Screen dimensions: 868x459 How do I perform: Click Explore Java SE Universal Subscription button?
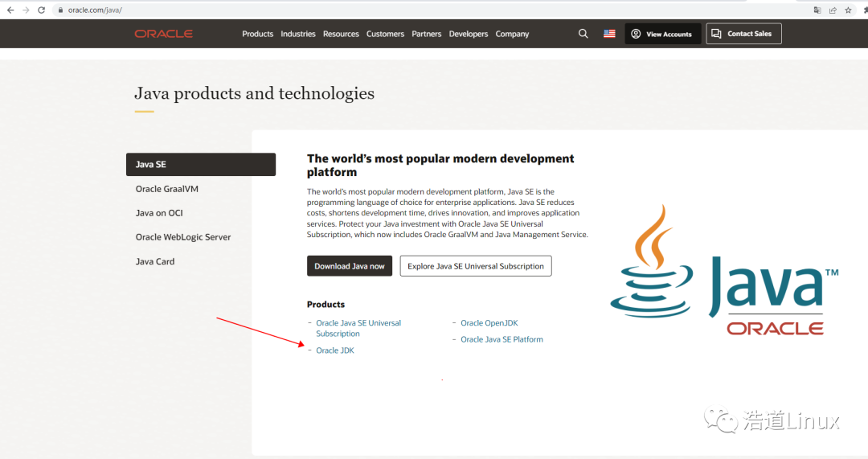coord(476,266)
